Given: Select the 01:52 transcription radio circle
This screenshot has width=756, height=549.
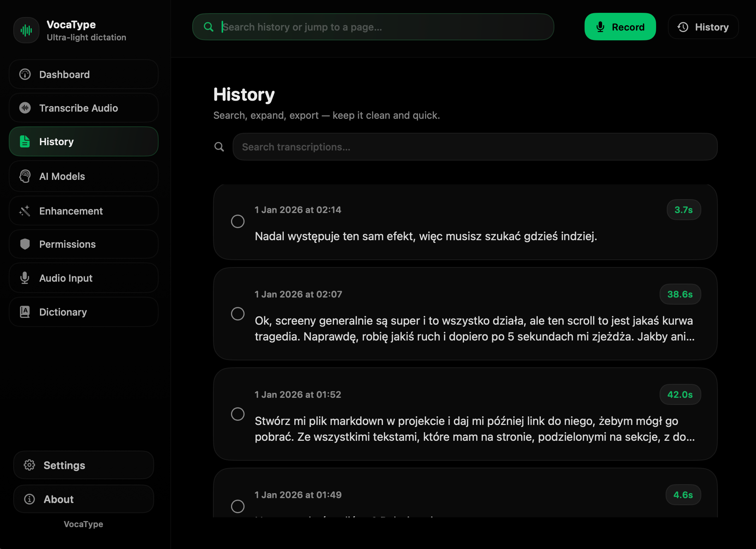Looking at the screenshot, I should (237, 414).
